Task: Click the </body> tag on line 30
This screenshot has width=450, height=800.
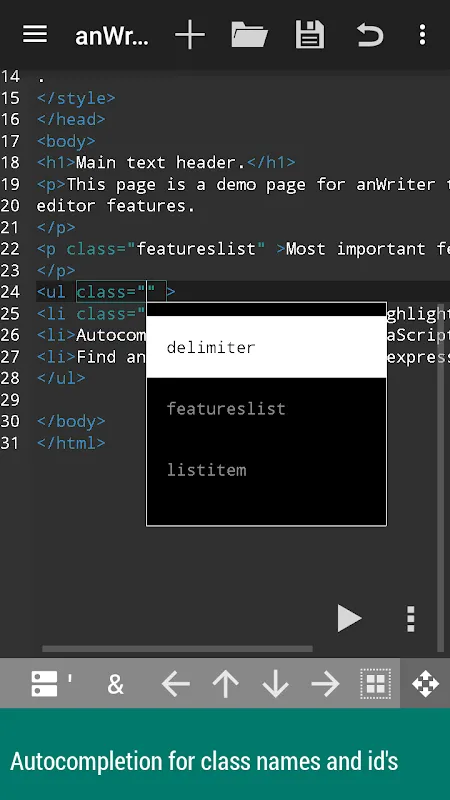Action: pyautogui.click(x=71, y=421)
